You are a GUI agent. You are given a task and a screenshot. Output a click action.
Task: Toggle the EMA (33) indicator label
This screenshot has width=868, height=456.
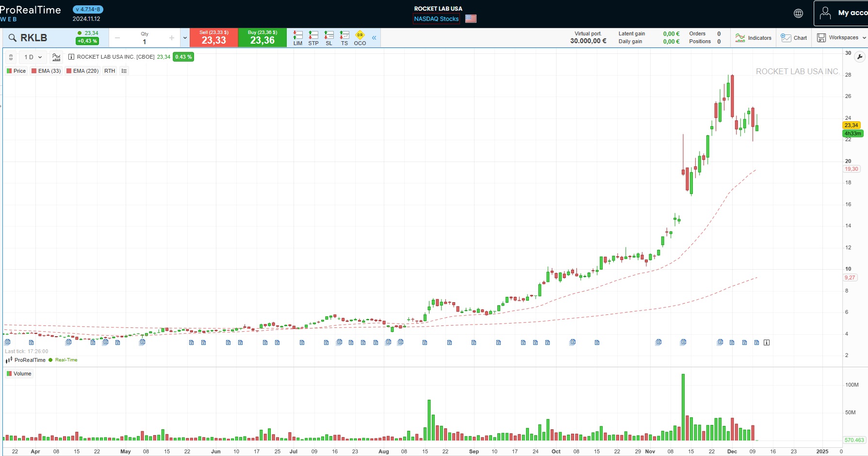(x=46, y=71)
